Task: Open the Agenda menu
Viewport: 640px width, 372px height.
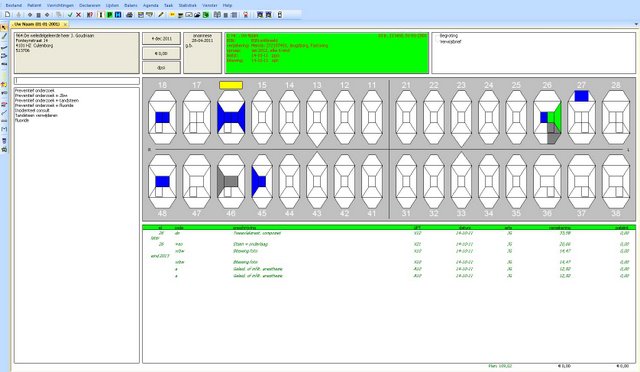Action: click(151, 5)
